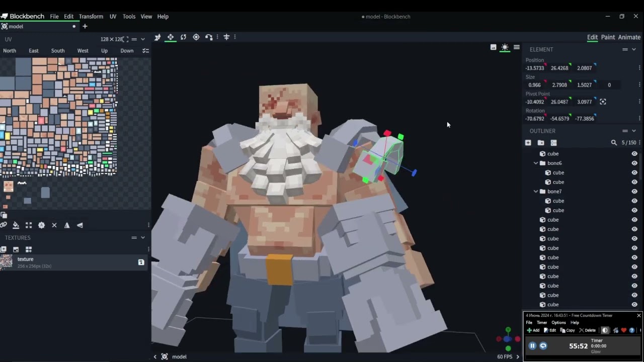
Task: Save the texture via floppy icon
Action: point(141,262)
